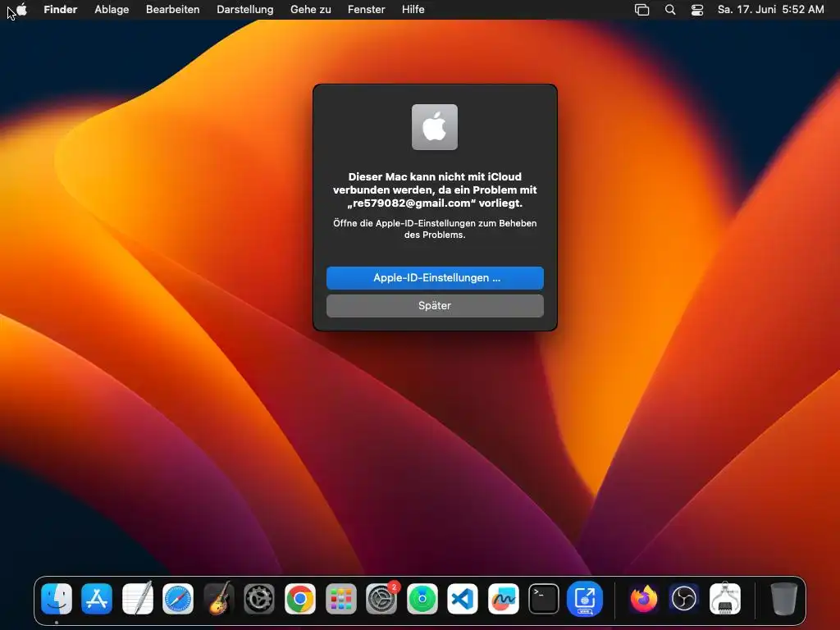Open Spotlight search in menu bar

(x=670, y=10)
